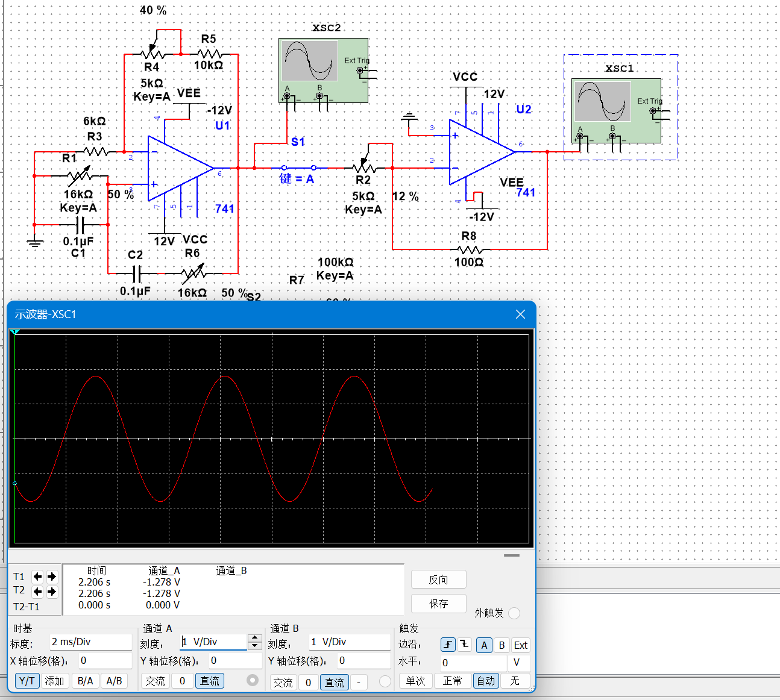Select channel B probe radio button
The height and width of the screenshot is (700, 780).
(x=385, y=681)
